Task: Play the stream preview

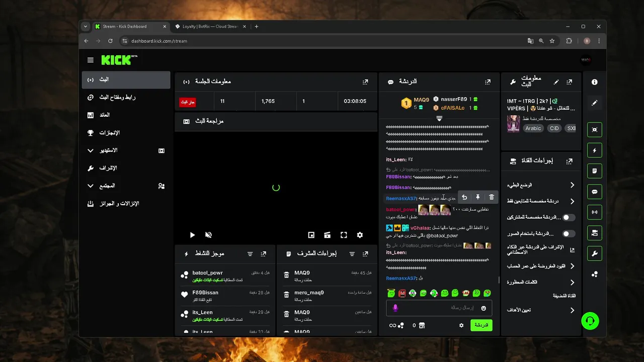Action: [192, 235]
